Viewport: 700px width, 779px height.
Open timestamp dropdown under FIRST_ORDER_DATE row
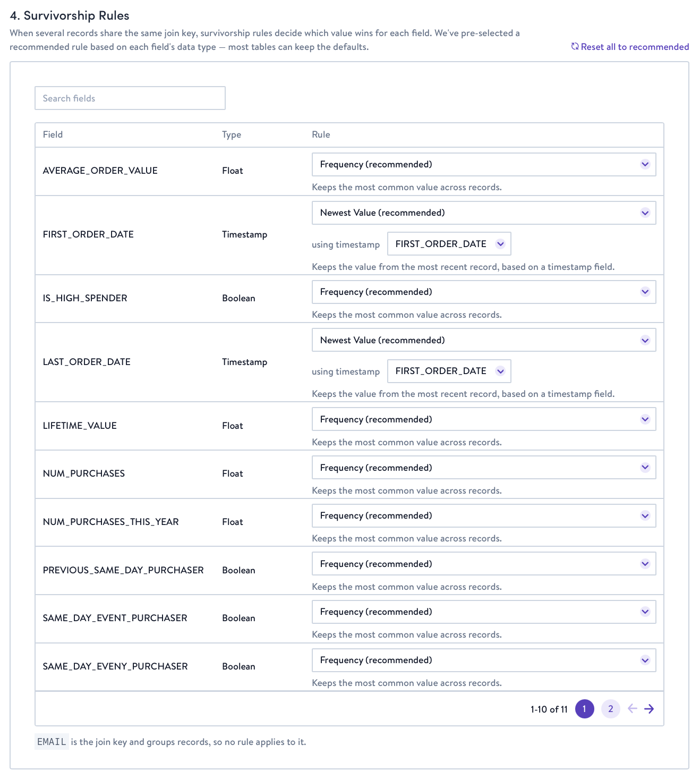click(x=449, y=244)
